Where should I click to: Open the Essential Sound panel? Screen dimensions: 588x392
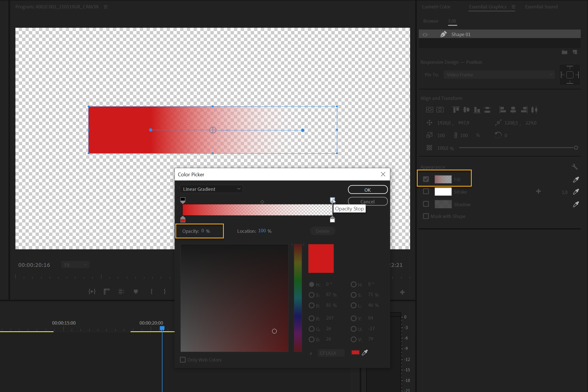[541, 6]
